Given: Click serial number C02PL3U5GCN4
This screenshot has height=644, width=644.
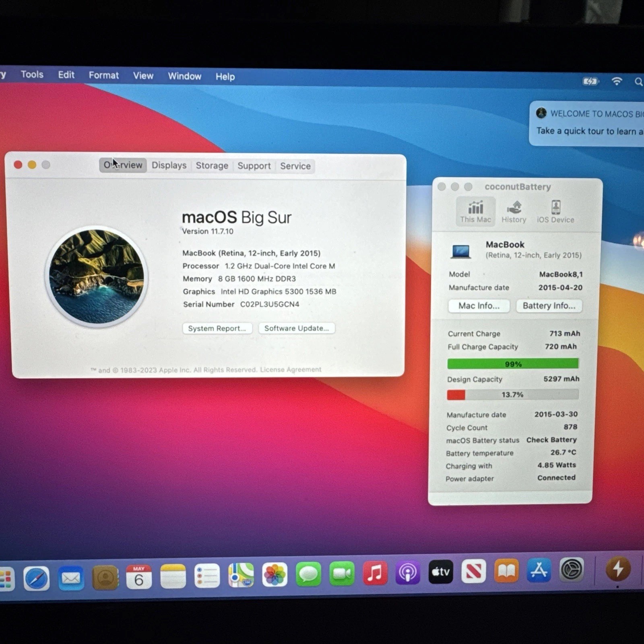Looking at the screenshot, I should coord(270,304).
